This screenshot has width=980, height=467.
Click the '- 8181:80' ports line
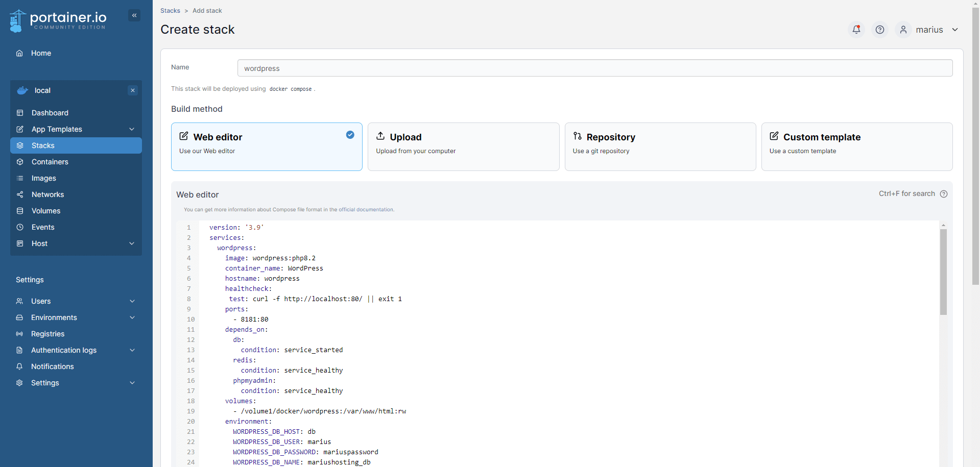(x=251, y=319)
